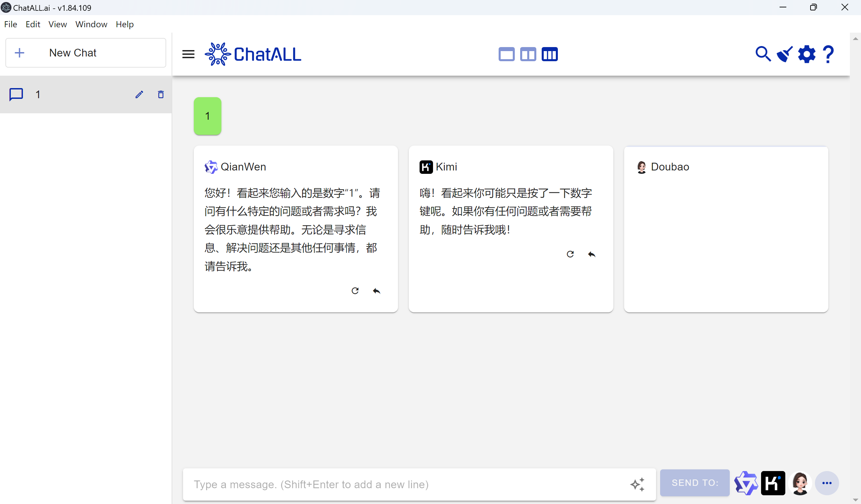Start a New Chat
This screenshot has width=861, height=504.
(85, 52)
